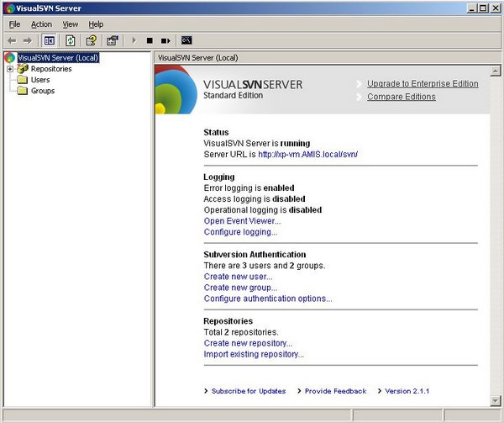Open the Help toolbar icon
The height and width of the screenshot is (423, 504).
[x=91, y=40]
